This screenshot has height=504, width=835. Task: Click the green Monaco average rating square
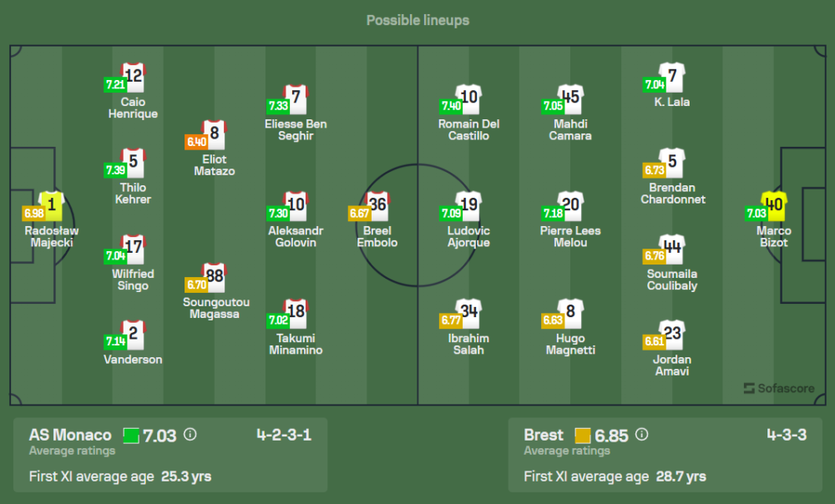click(131, 435)
